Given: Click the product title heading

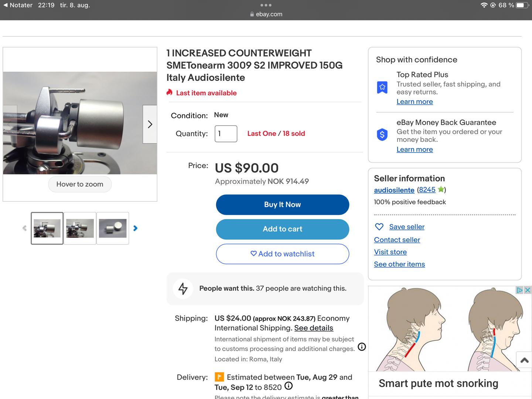Looking at the screenshot, I should coord(255,65).
